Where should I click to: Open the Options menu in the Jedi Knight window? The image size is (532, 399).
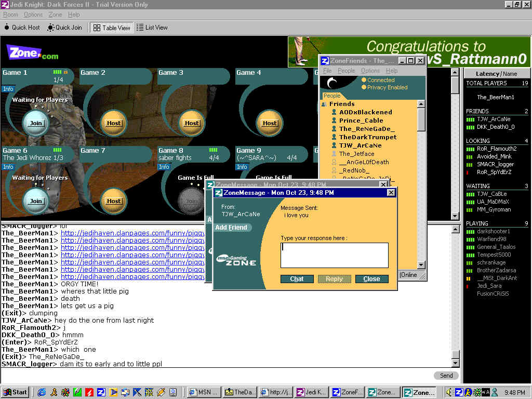(33, 15)
